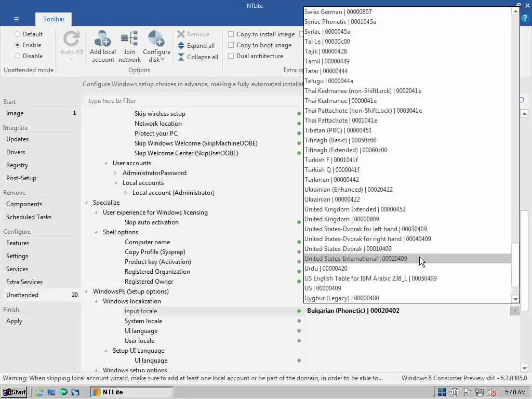Click green status dot for Input locale
The height and width of the screenshot is (399, 532).
point(299,311)
